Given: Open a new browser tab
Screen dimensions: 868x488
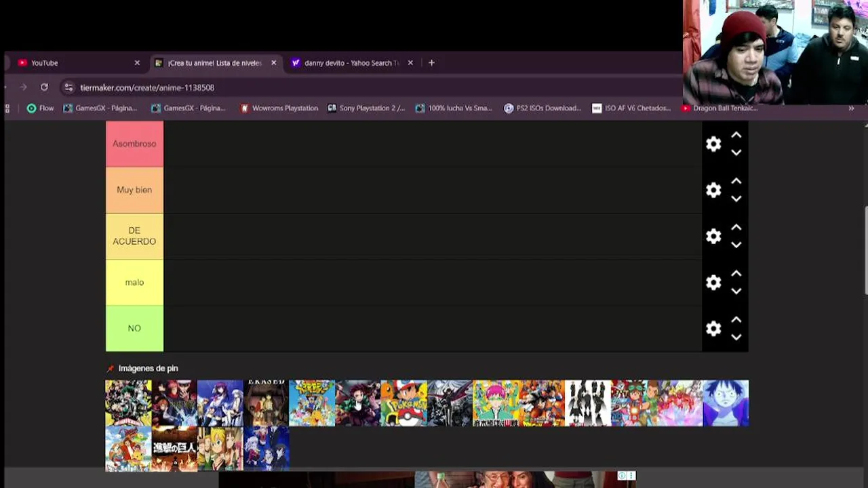Looking at the screenshot, I should 431,62.
